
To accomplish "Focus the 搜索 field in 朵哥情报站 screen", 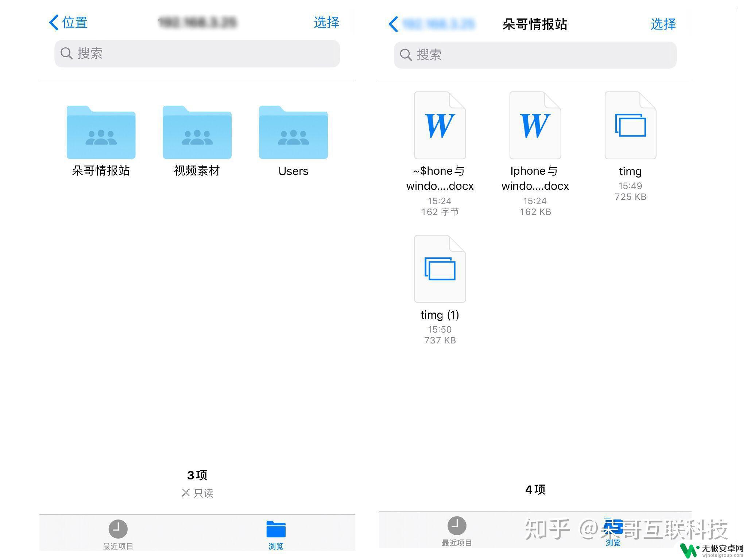I will [x=535, y=55].
